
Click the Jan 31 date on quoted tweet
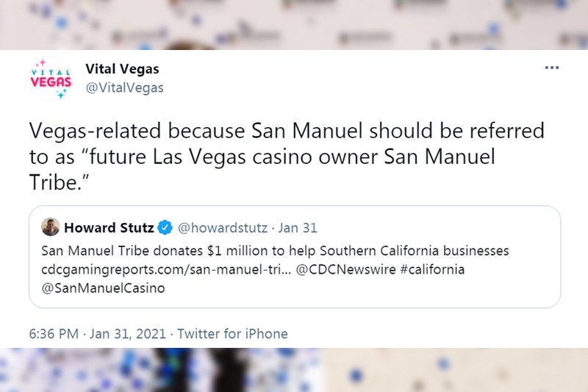298,228
